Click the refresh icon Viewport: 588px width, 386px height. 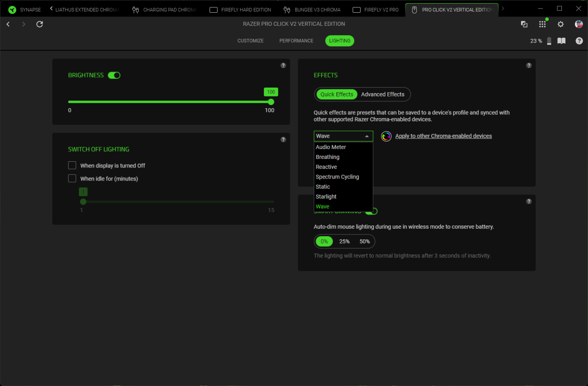[x=40, y=24]
